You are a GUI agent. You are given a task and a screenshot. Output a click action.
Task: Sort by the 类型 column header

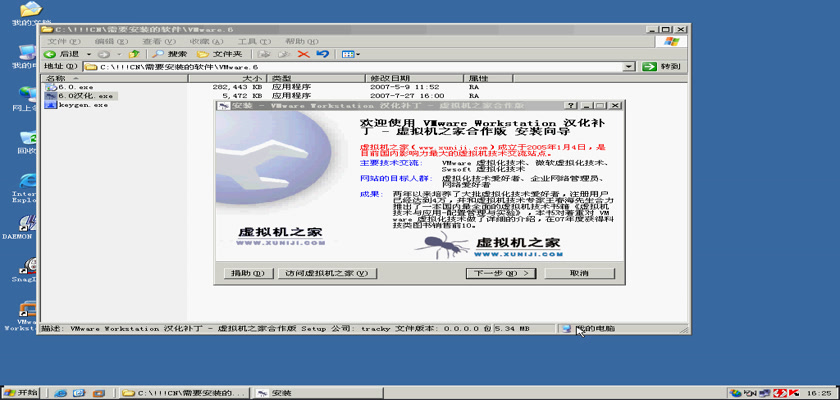tap(316, 79)
